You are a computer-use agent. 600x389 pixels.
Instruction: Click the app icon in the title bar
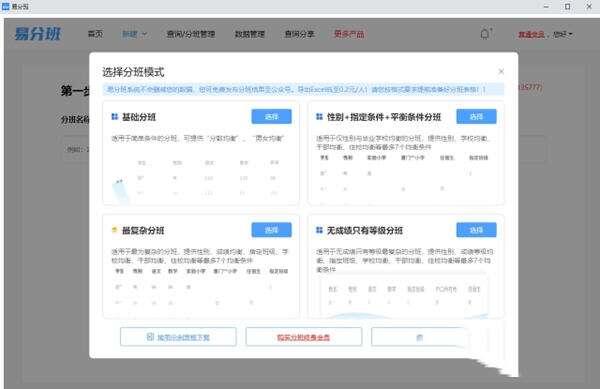coord(5,6)
